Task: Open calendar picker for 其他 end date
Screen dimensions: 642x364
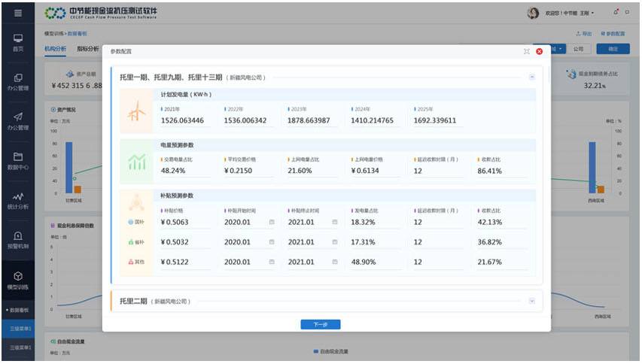Action: click(x=334, y=262)
